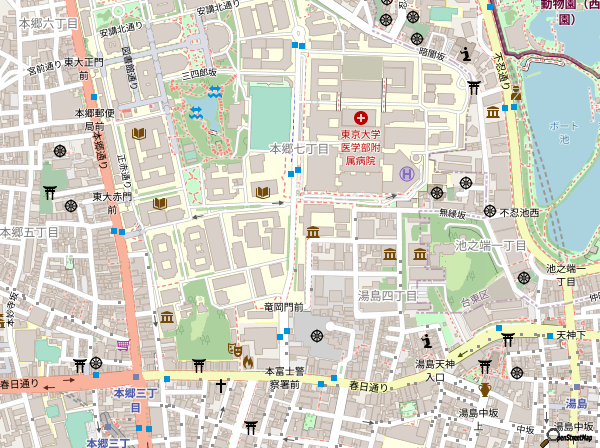Click the library icon beside 東大赤門前
Screen dimensions: 600x448
click(158, 204)
